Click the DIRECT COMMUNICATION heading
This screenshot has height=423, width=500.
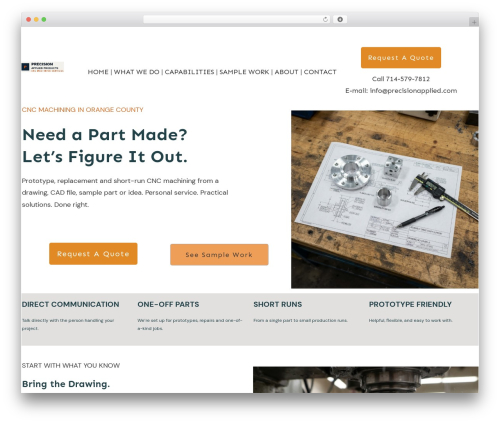point(70,304)
